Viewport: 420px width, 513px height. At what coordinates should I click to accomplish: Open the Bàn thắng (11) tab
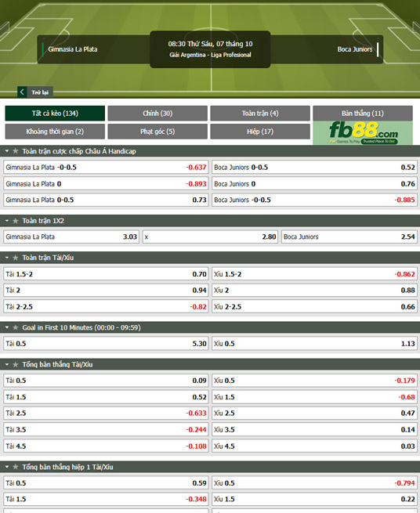point(363,114)
